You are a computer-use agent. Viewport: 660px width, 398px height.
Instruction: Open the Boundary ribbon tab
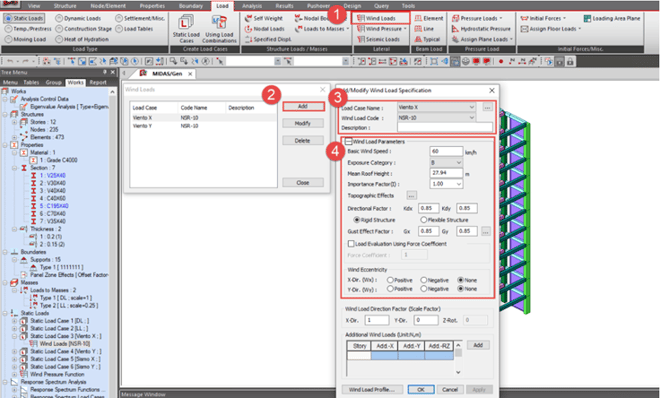click(191, 6)
